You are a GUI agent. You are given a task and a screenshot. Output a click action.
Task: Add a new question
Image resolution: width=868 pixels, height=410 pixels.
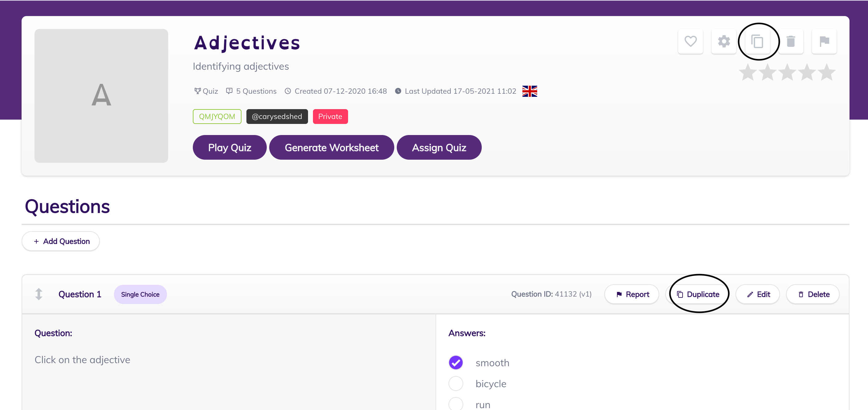[61, 241]
